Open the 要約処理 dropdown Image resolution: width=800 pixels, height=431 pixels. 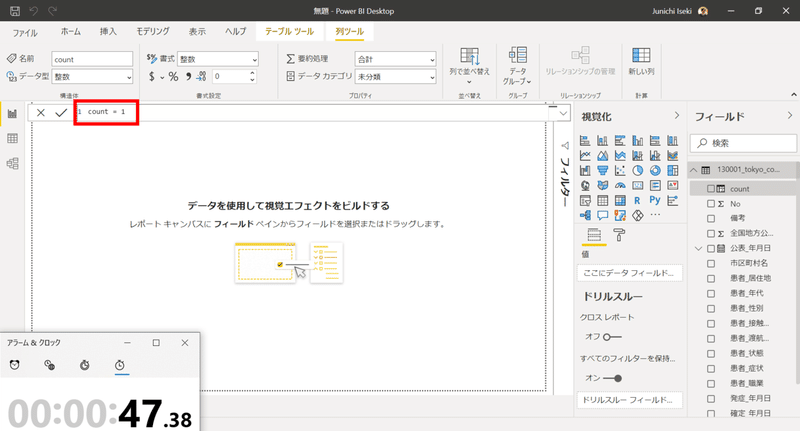[x=395, y=59]
